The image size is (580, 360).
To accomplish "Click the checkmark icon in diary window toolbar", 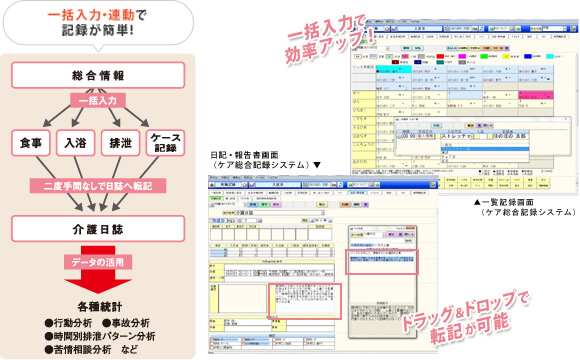I will pyautogui.click(x=252, y=185).
